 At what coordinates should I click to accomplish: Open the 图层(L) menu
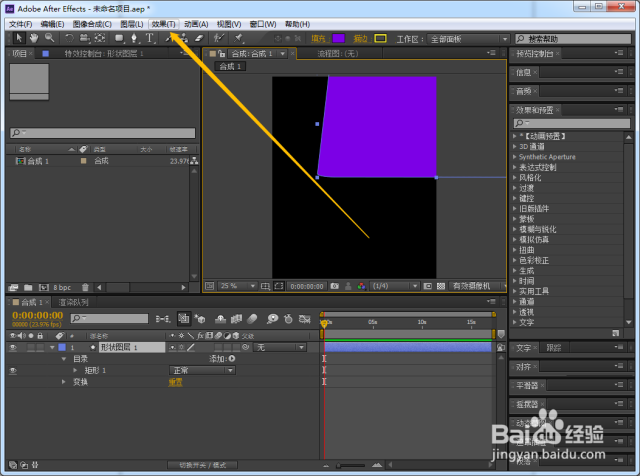pos(131,24)
